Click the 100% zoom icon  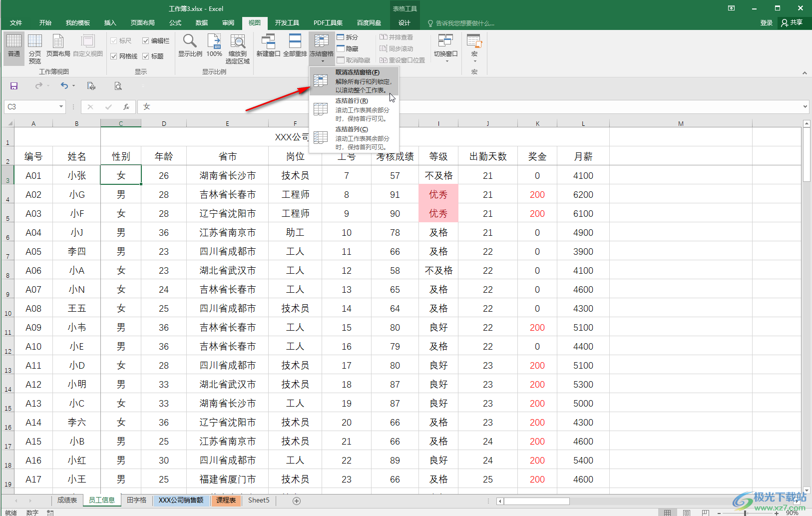click(214, 45)
